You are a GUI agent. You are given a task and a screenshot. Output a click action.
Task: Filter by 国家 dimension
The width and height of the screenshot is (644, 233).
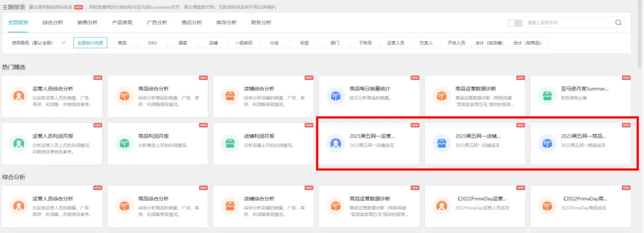point(183,43)
